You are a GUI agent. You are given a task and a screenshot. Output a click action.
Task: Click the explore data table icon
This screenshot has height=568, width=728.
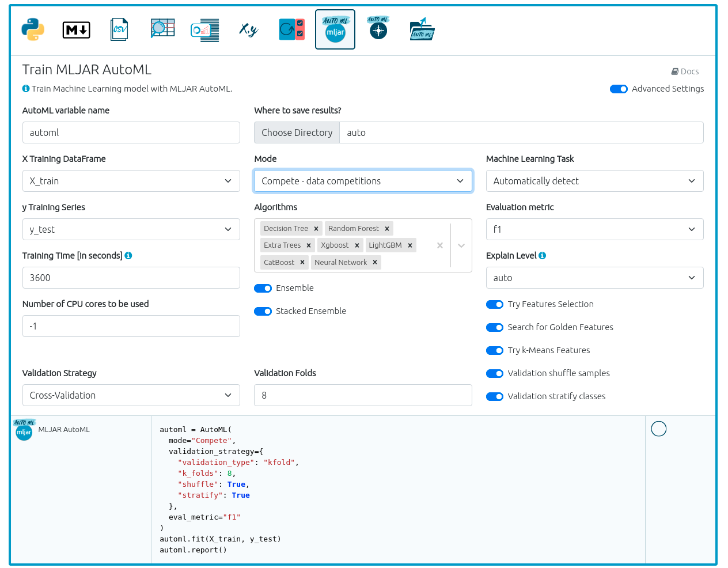[x=162, y=29]
